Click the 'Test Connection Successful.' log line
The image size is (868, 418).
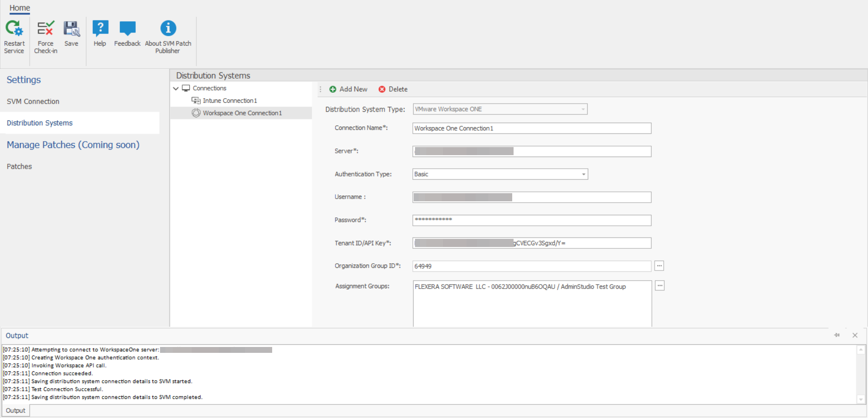pyautogui.click(x=53, y=389)
